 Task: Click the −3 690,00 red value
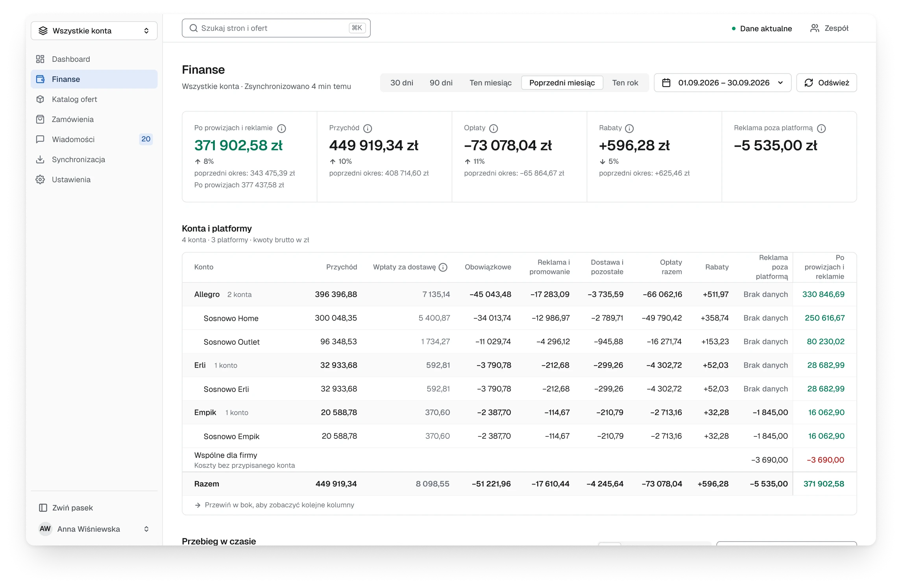click(x=825, y=460)
